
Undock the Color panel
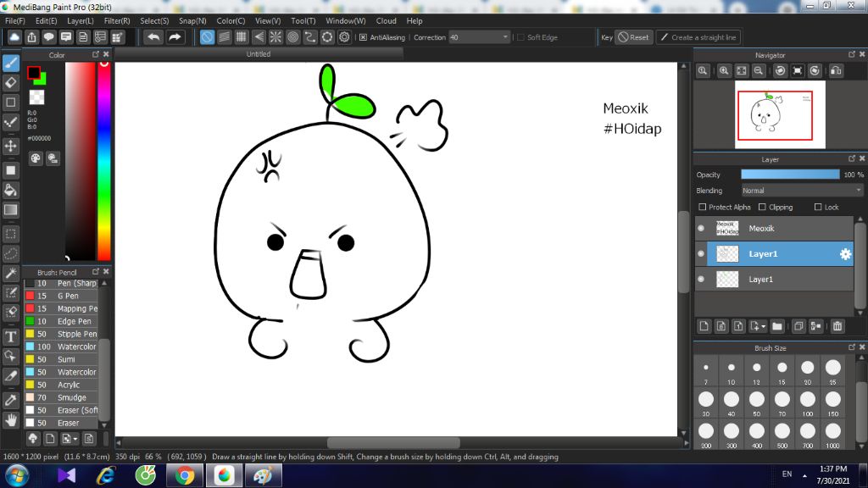coord(96,54)
